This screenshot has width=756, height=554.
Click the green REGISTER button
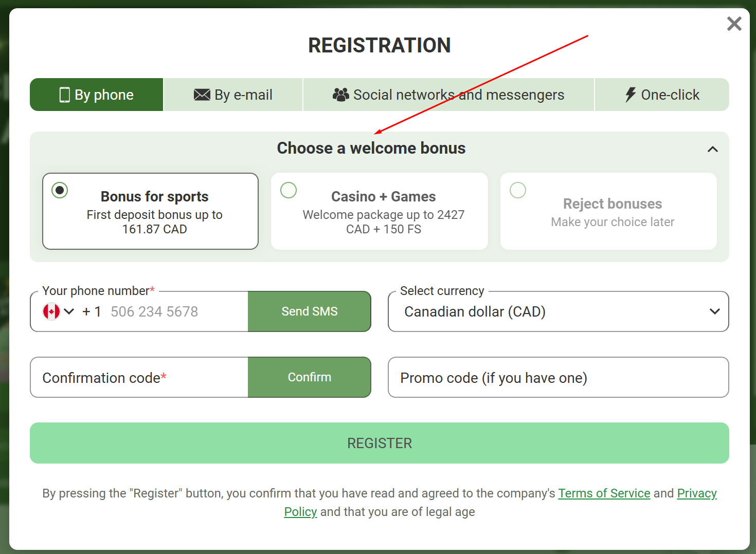click(x=379, y=443)
